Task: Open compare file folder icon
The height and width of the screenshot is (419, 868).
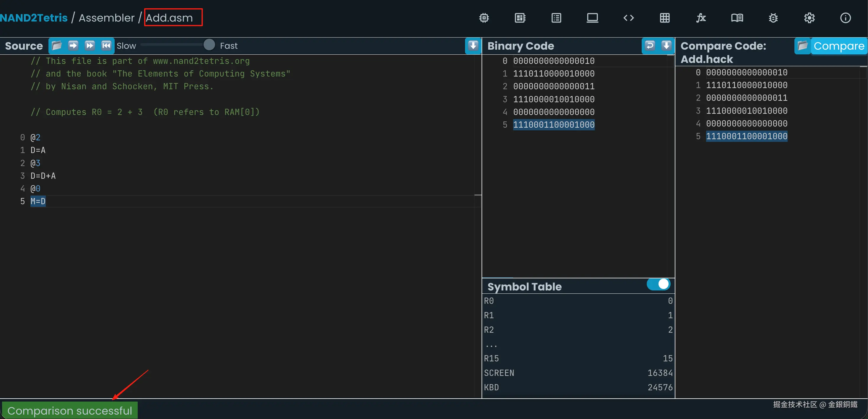Action: click(x=803, y=46)
